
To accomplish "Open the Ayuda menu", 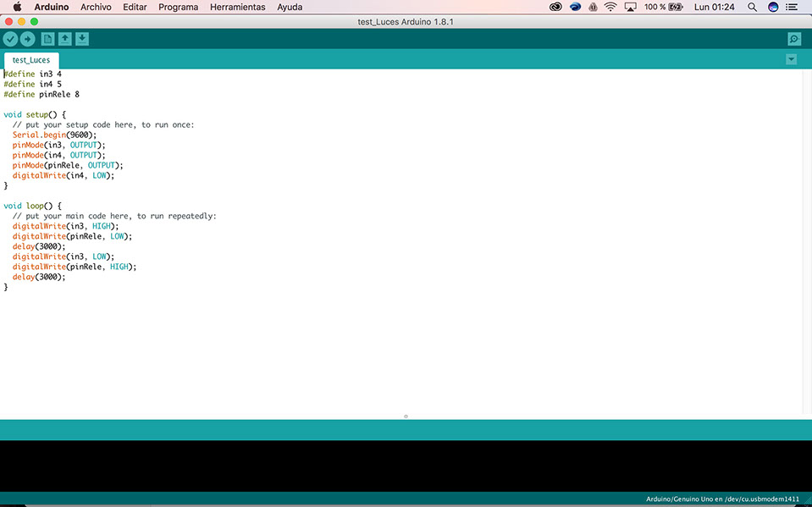I will click(290, 7).
